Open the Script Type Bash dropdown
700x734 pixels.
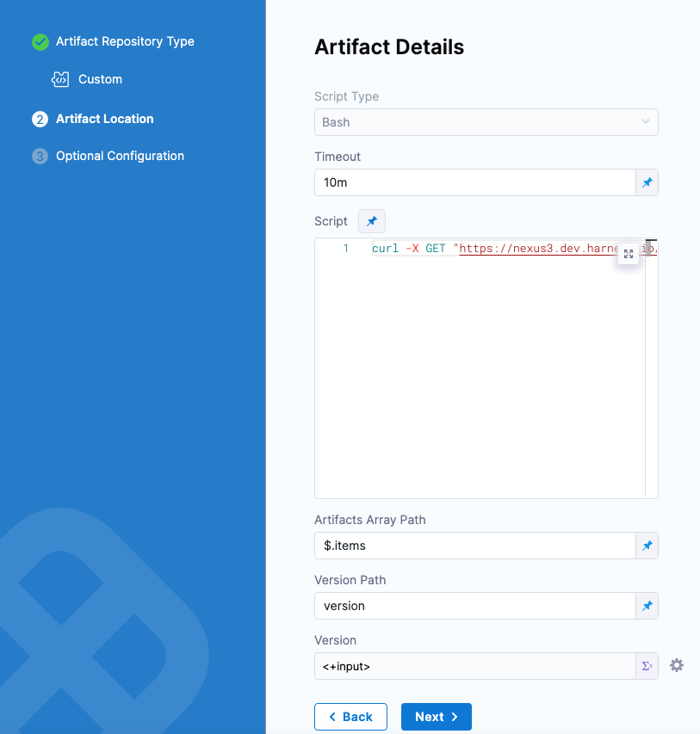(486, 122)
